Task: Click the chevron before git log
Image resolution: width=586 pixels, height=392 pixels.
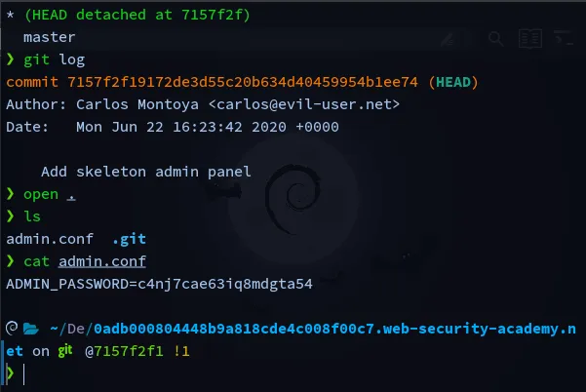Action: (x=10, y=59)
